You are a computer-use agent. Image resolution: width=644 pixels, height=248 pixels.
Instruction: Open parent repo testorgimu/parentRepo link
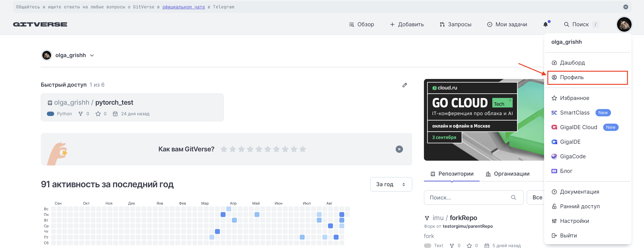[467, 226]
